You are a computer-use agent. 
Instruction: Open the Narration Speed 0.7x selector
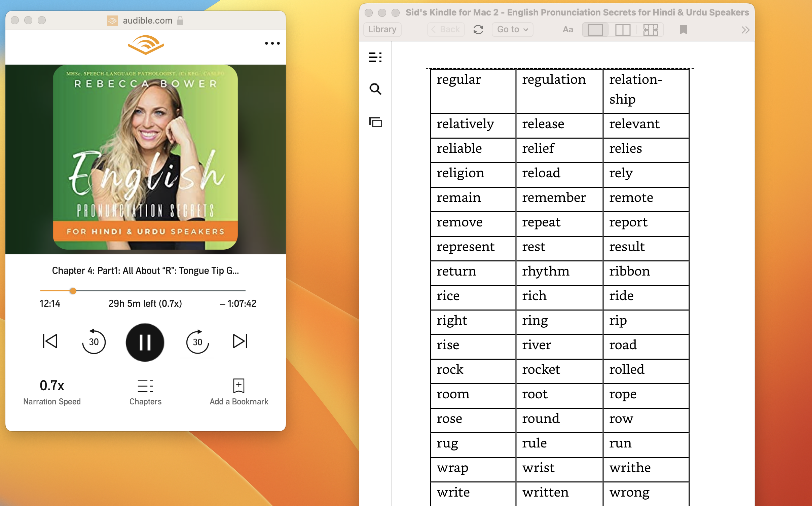click(52, 391)
